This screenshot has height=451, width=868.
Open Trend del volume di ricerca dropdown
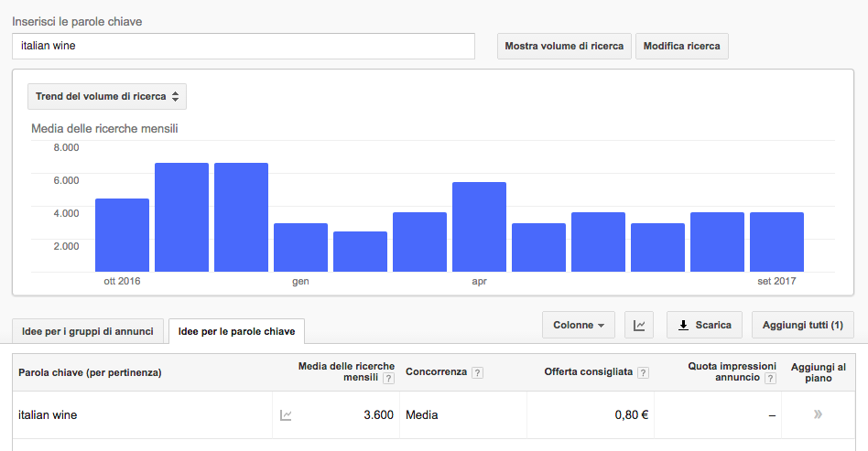tap(107, 96)
